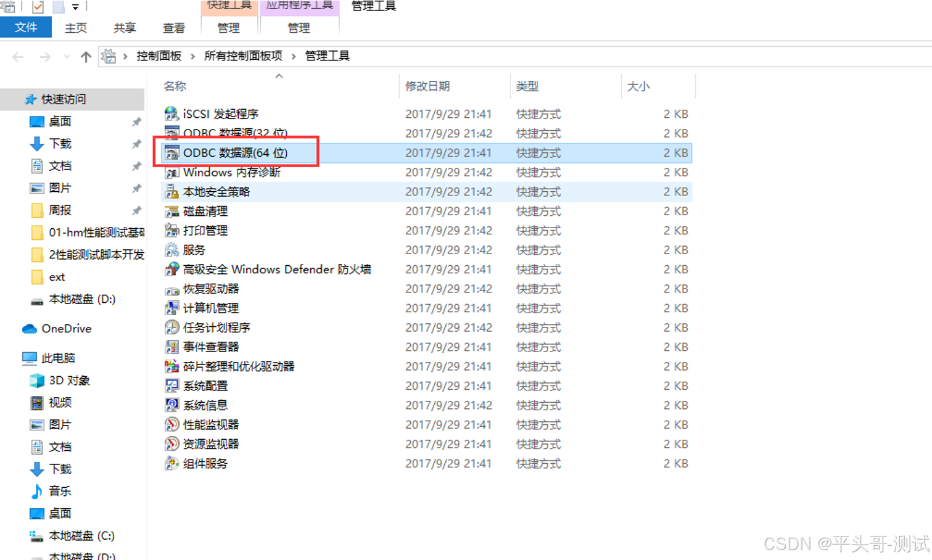This screenshot has height=560, width=932.
Task: Open 2性能测试脚本开发 folder in sidebar
Action: click(97, 255)
